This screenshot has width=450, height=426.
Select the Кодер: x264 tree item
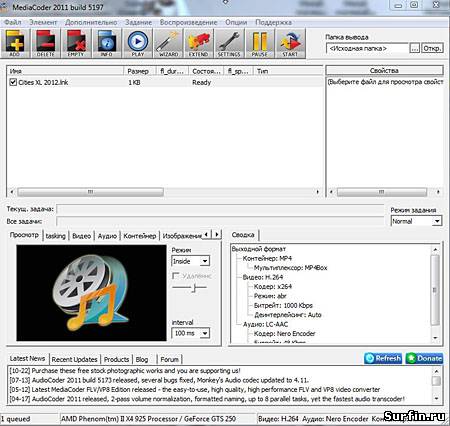pos(273,286)
